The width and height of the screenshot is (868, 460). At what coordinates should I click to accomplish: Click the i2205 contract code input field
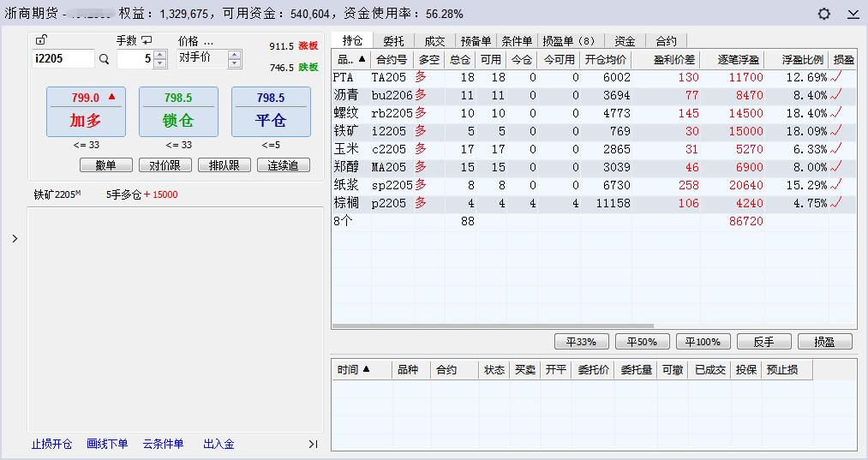63,59
